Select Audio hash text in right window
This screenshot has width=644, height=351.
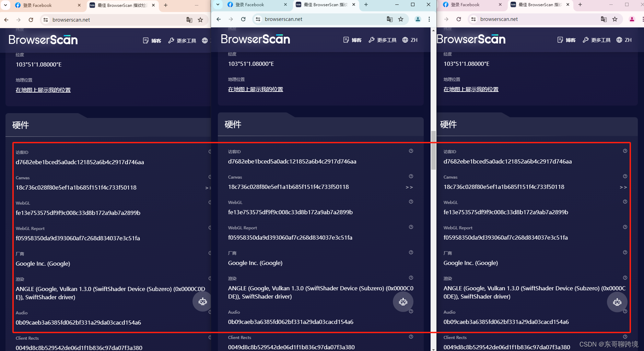click(506, 322)
